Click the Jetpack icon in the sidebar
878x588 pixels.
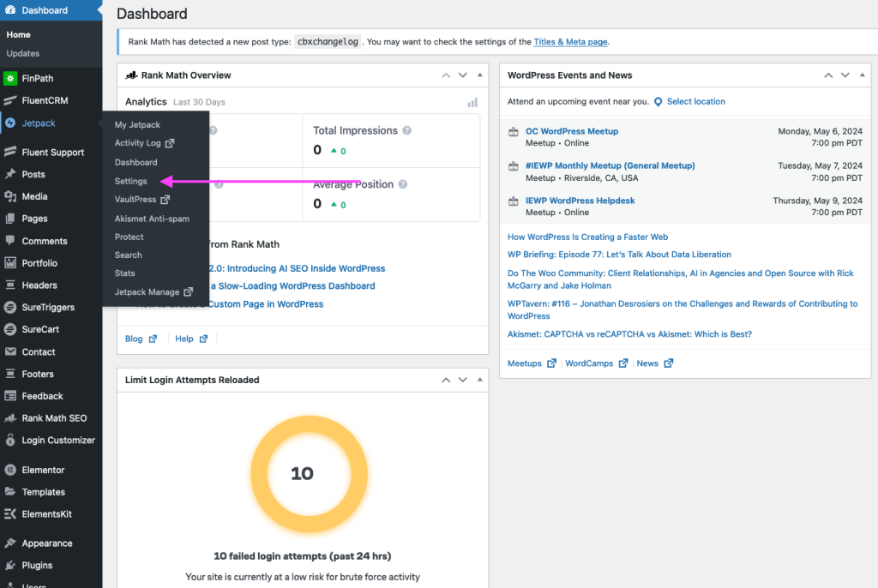point(10,123)
